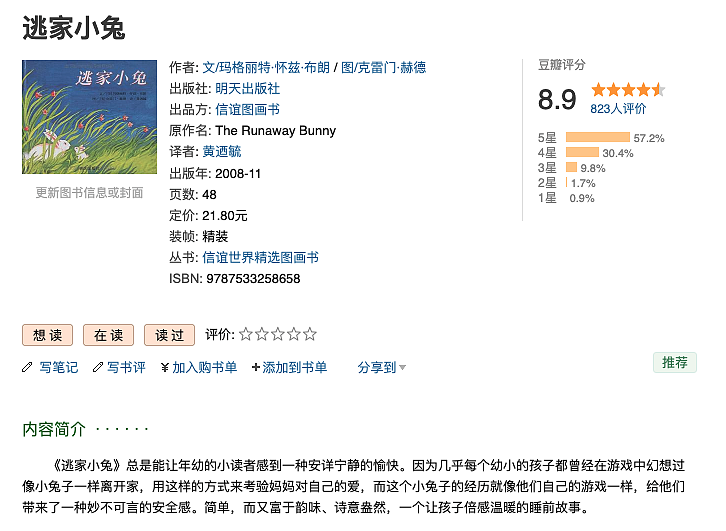The image size is (726, 531).
Task: Click the 5星 rating distribution bar
Action: [x=597, y=137]
